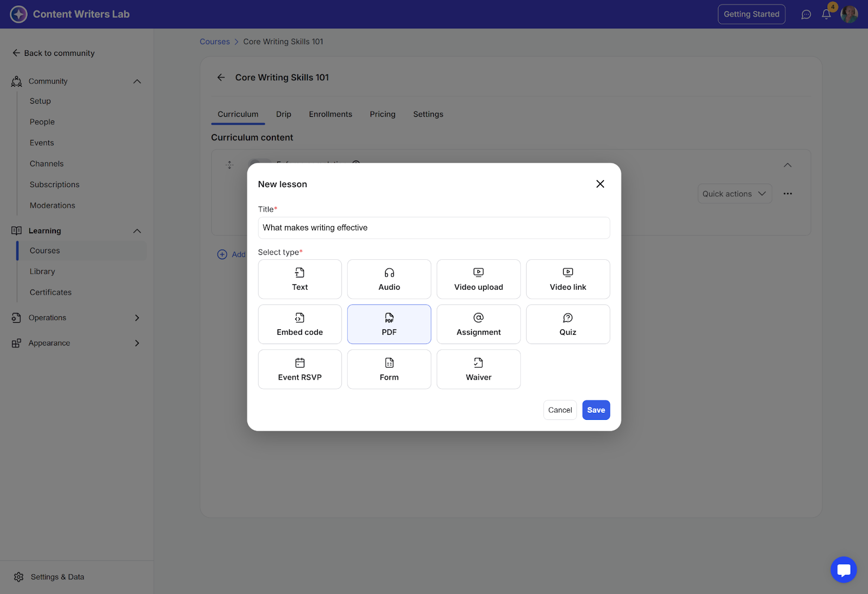
Task: Select the Text lesson type
Action: pos(299,279)
